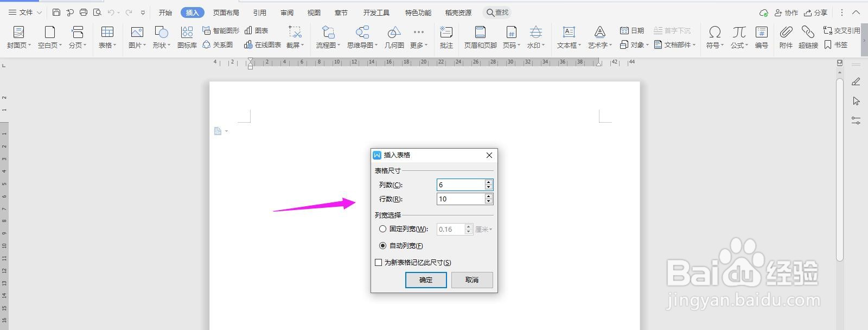Screen dimensions: 868x330
Task: Insert a comment (批注)
Action: [446, 37]
